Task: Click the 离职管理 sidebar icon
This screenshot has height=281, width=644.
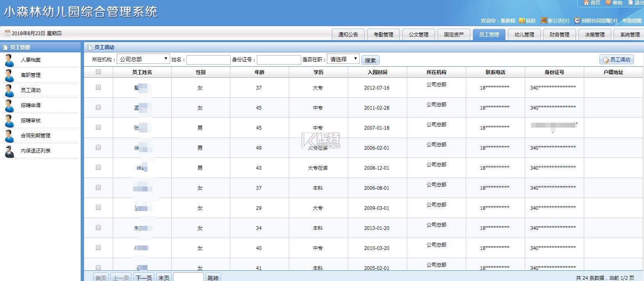Action: (9, 75)
